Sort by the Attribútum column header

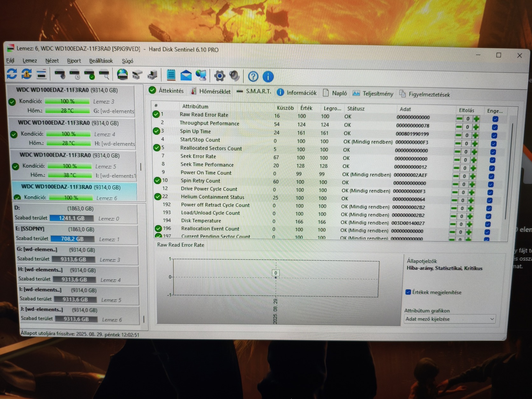pos(195,106)
